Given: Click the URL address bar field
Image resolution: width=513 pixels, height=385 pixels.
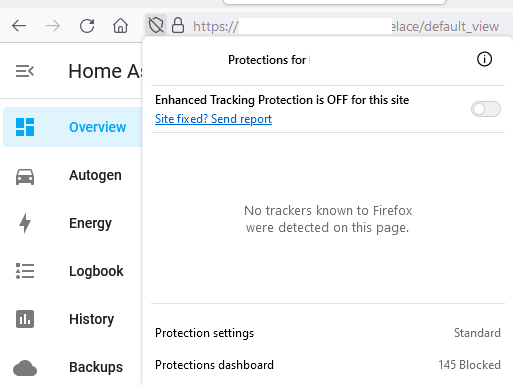Looking at the screenshot, I should [346, 26].
